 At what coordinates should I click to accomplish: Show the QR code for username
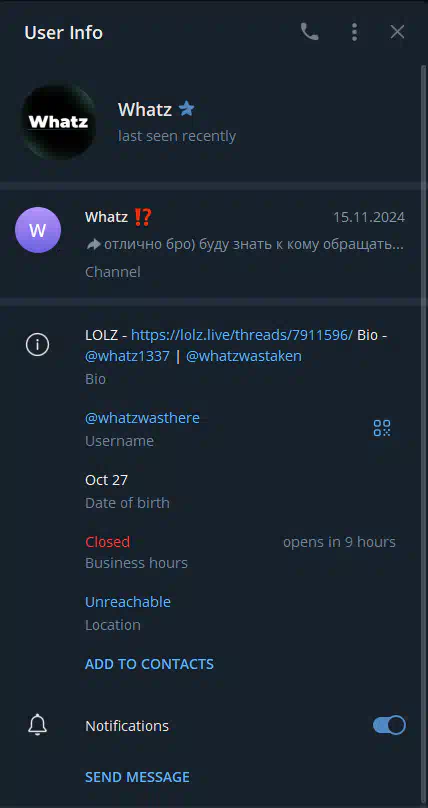coord(382,428)
